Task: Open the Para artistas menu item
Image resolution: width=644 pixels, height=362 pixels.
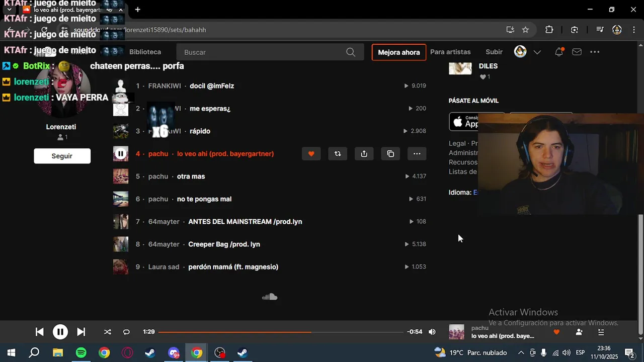Action: (450, 52)
